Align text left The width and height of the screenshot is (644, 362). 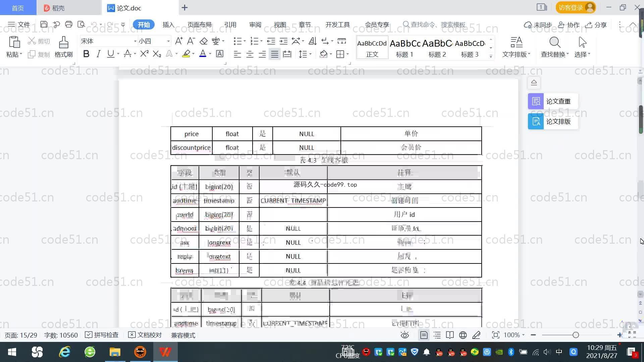click(237, 54)
